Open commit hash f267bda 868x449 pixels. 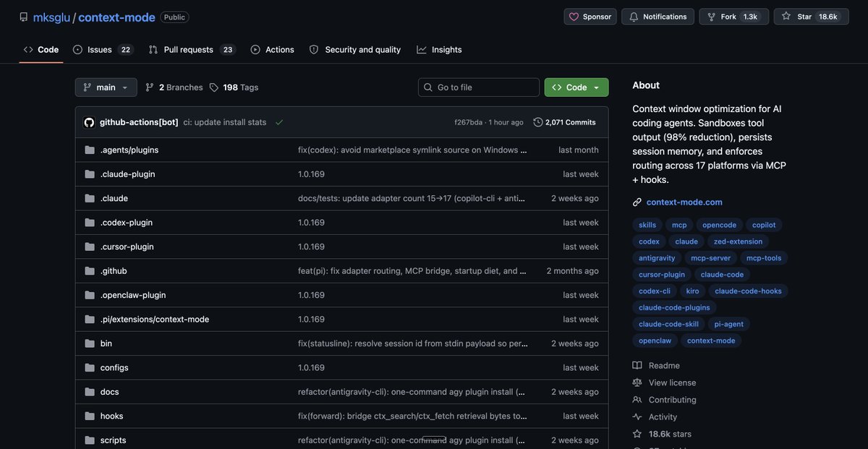coord(468,122)
